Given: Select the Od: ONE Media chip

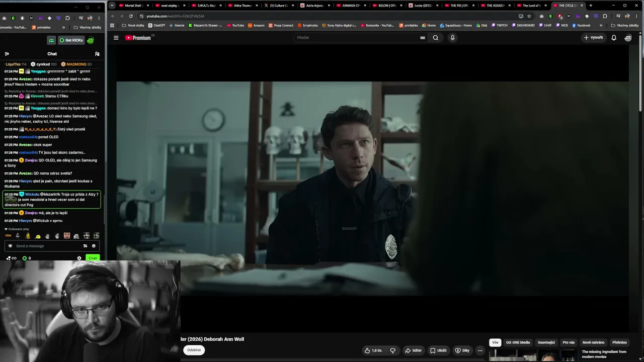Looking at the screenshot, I should tap(518, 342).
